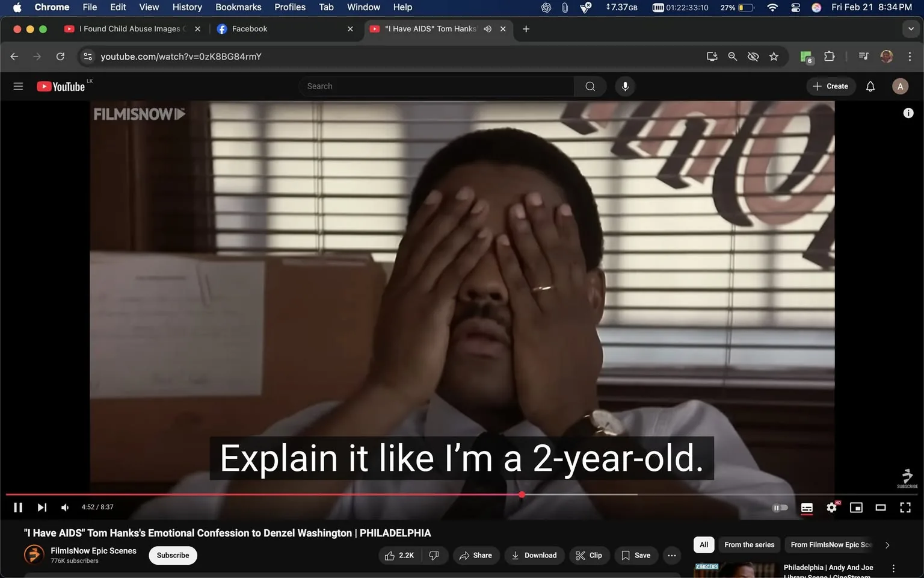924x578 pixels.
Task: Skip to the next video
Action: (x=42, y=508)
